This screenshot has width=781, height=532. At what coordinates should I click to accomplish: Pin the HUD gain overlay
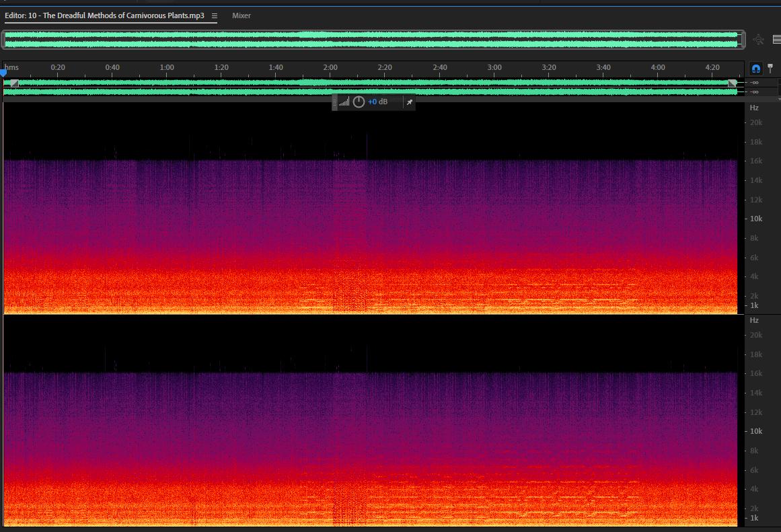pyautogui.click(x=410, y=102)
